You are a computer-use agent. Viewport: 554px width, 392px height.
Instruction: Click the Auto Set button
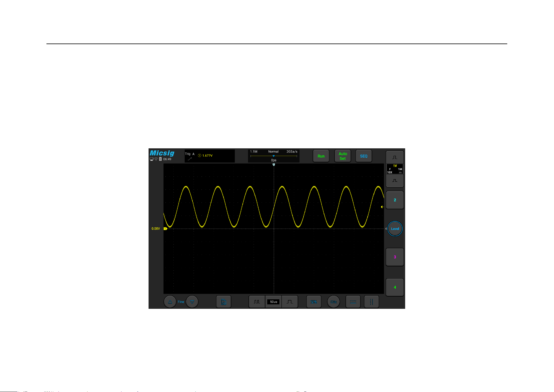pyautogui.click(x=343, y=156)
